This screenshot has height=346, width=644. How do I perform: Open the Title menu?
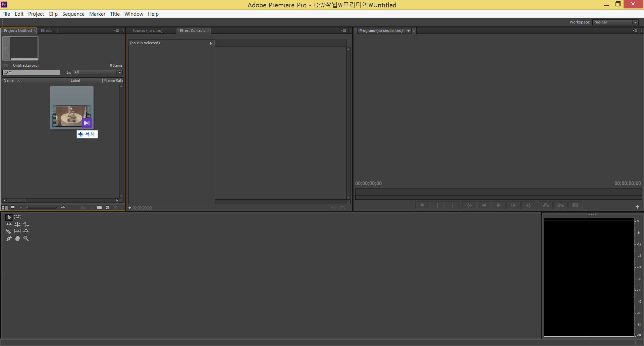pos(115,14)
